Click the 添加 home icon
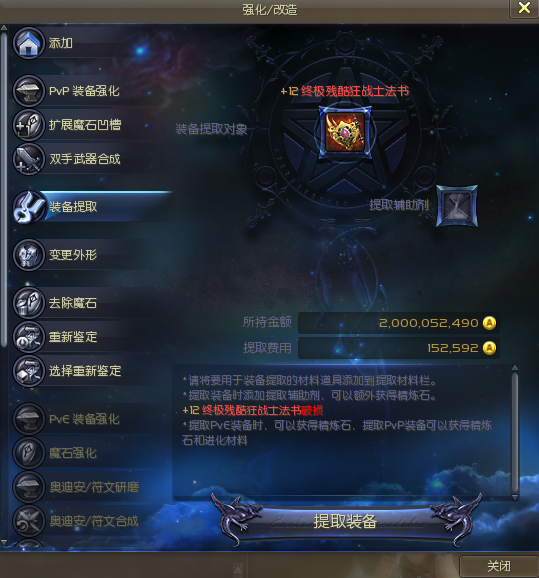Image resolution: width=539 pixels, height=578 pixels. (x=28, y=43)
